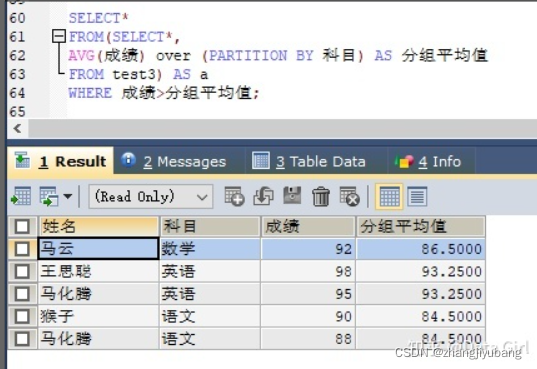Click the duplicate row icon

pyautogui.click(x=263, y=196)
